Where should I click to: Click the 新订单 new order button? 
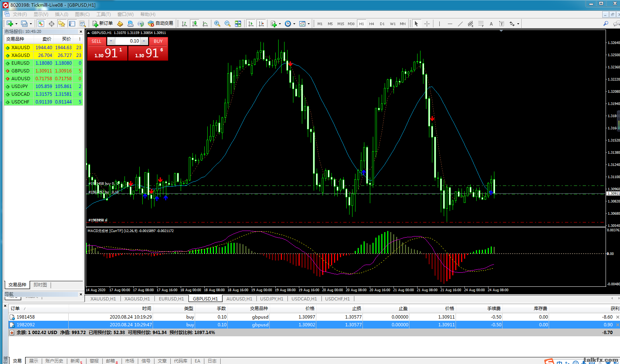pyautogui.click(x=103, y=24)
